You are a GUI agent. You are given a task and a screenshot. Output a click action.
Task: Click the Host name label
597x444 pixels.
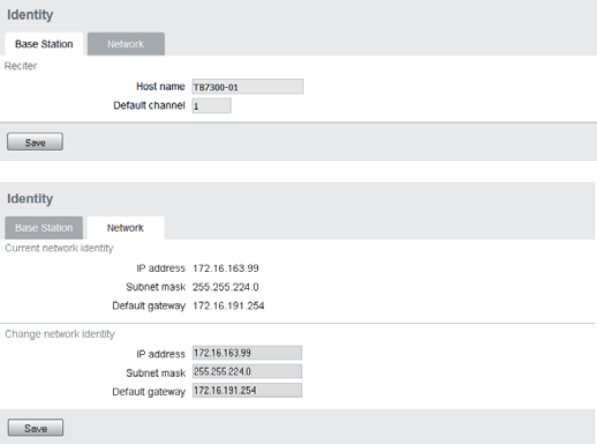(160, 87)
